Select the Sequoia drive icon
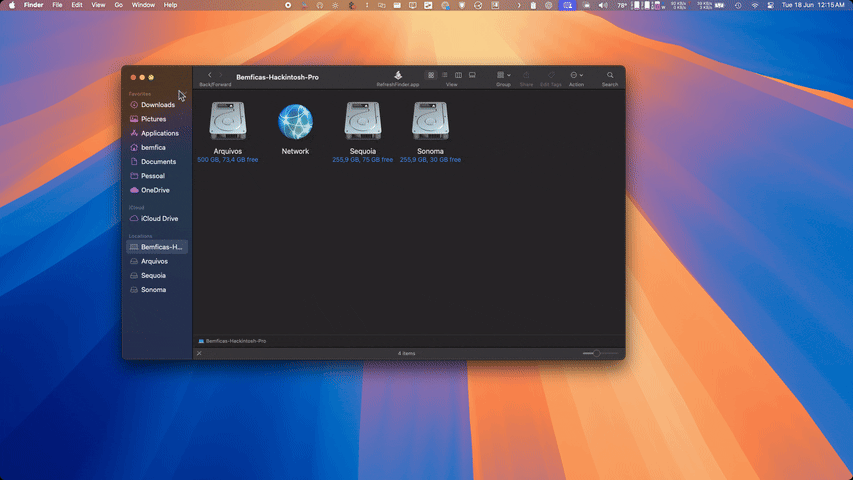 click(x=363, y=121)
